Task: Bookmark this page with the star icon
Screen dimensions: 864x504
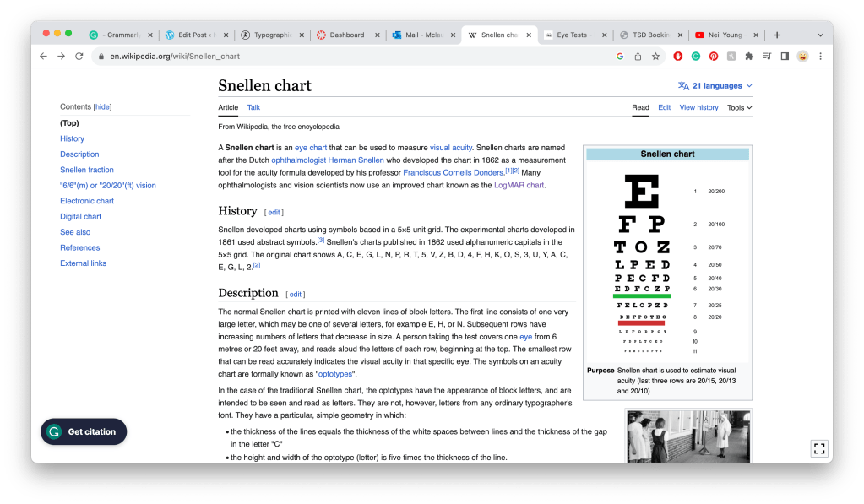Action: [655, 57]
